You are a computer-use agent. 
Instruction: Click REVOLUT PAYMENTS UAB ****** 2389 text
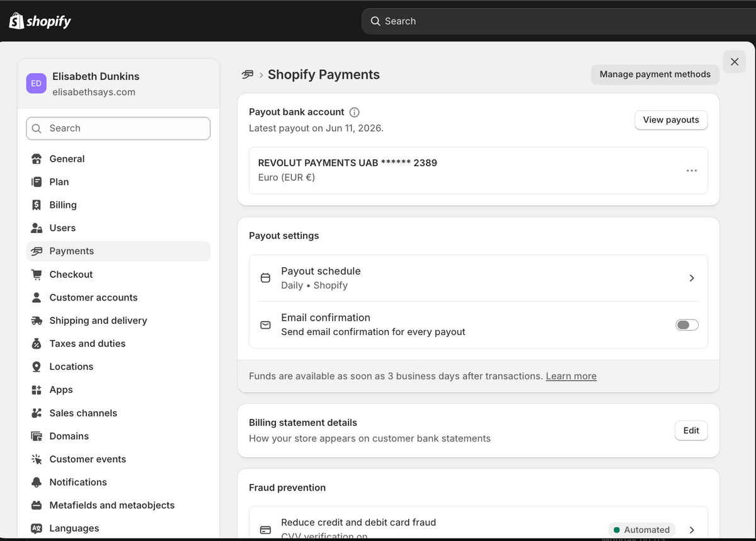point(348,162)
